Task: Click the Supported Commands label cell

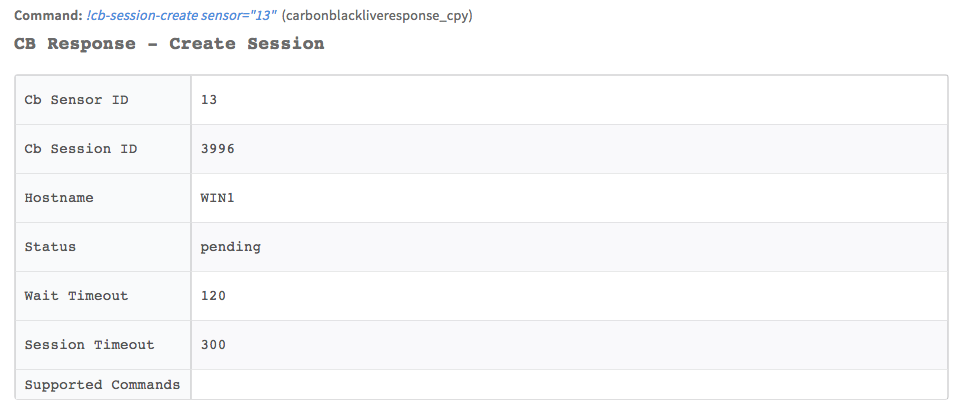Action: click(102, 385)
